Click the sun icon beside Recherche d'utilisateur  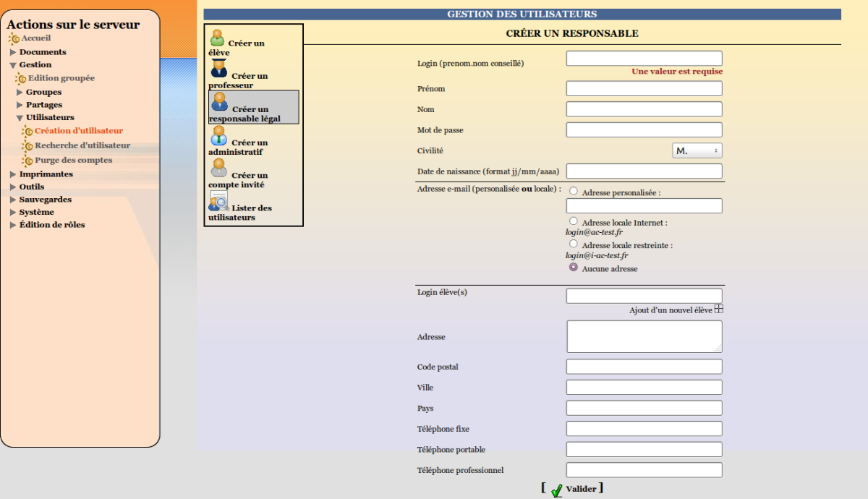tap(27, 145)
